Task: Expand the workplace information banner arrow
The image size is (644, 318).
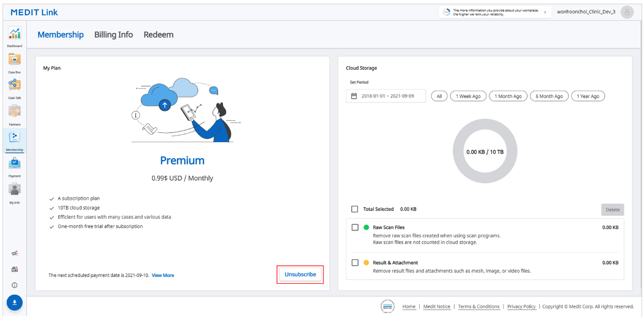Action: [545, 12]
